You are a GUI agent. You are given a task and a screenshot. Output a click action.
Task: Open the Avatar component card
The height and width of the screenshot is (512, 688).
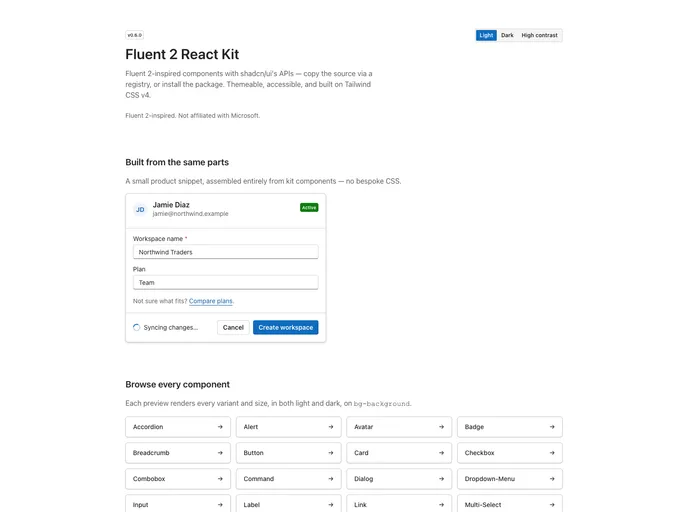(399, 427)
